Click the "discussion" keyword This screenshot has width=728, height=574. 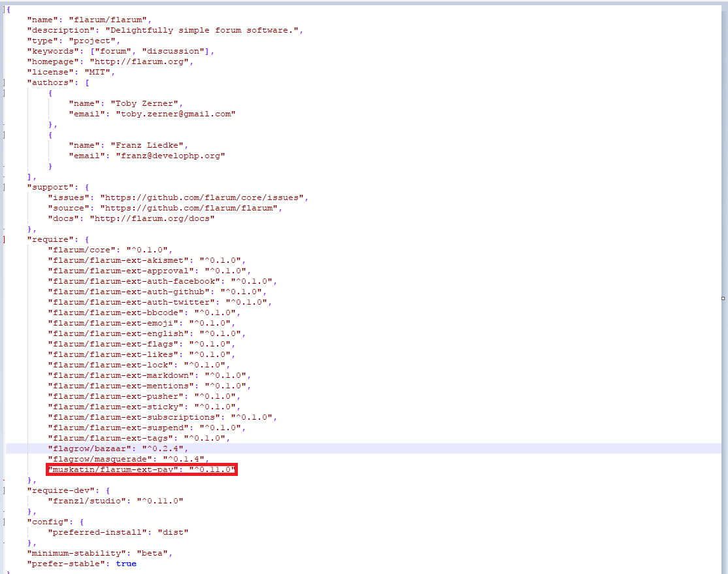174,51
